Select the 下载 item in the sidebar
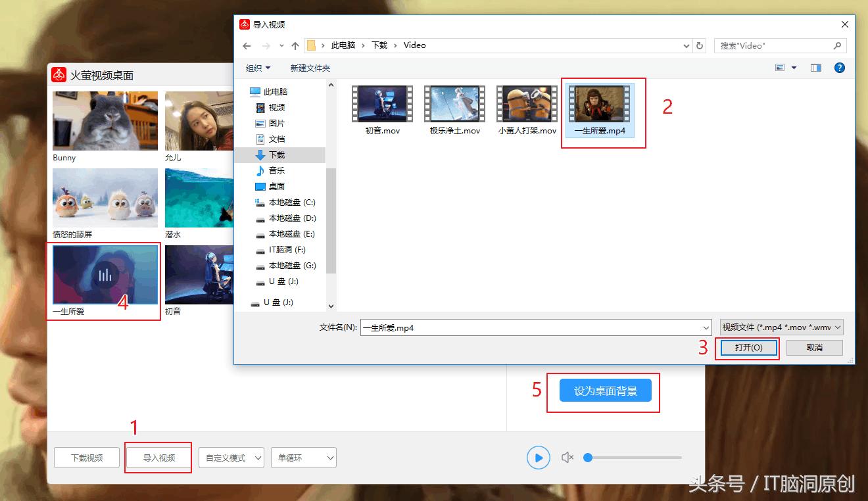Image resolution: width=868 pixels, height=501 pixels. (x=276, y=155)
